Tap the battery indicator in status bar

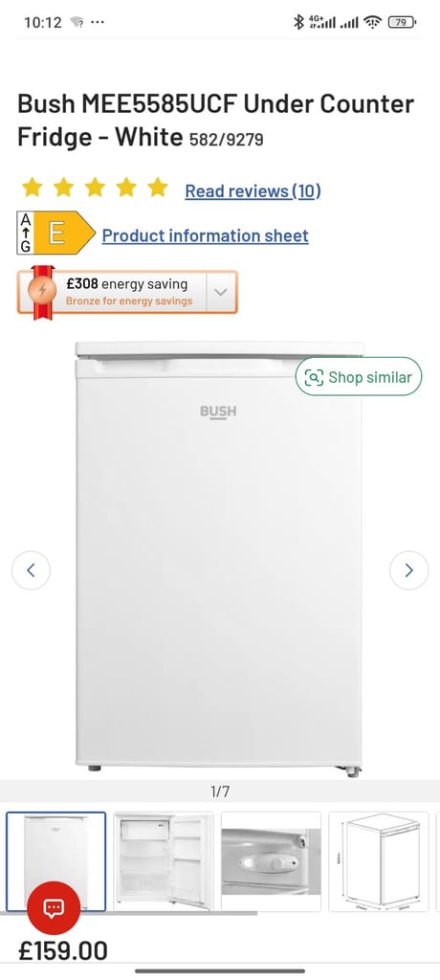click(x=402, y=23)
